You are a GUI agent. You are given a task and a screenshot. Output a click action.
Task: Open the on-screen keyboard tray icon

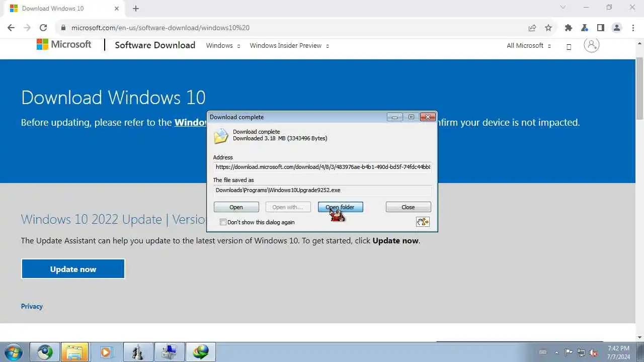[x=543, y=352]
